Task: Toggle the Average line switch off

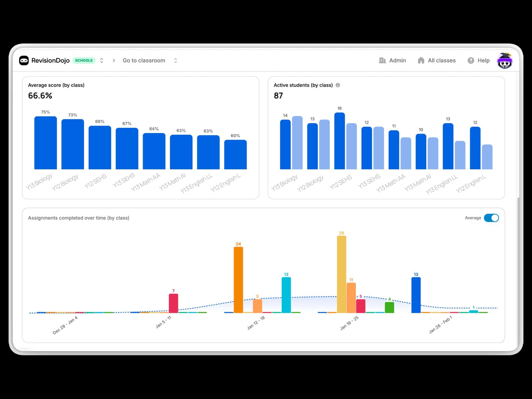Action: pyautogui.click(x=491, y=218)
